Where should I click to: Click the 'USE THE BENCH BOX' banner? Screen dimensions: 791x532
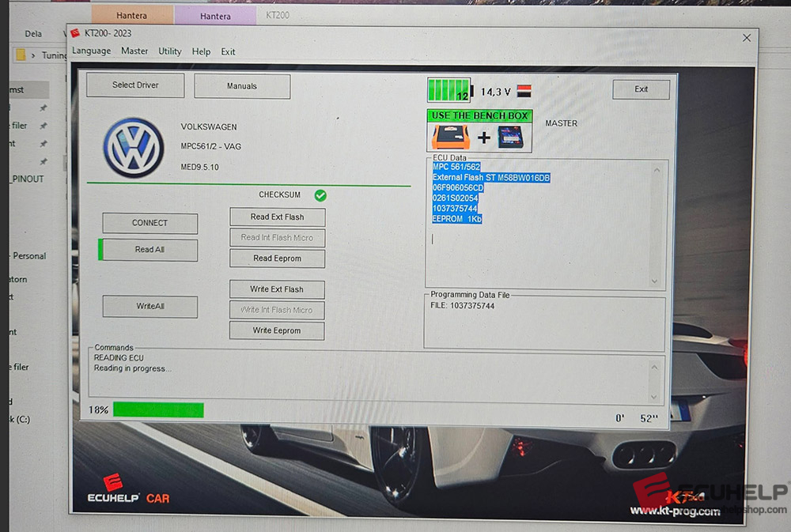point(479,115)
